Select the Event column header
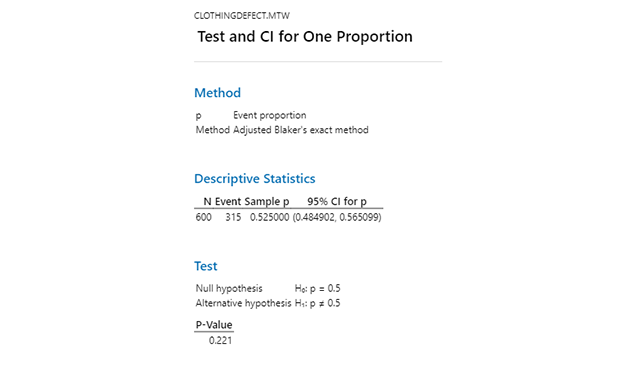 point(228,202)
